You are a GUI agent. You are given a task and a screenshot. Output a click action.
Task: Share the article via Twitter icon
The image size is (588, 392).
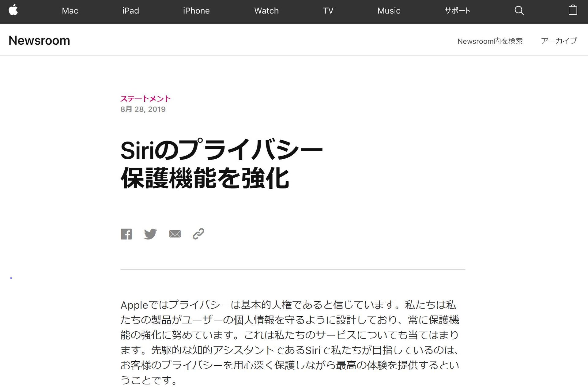point(150,234)
